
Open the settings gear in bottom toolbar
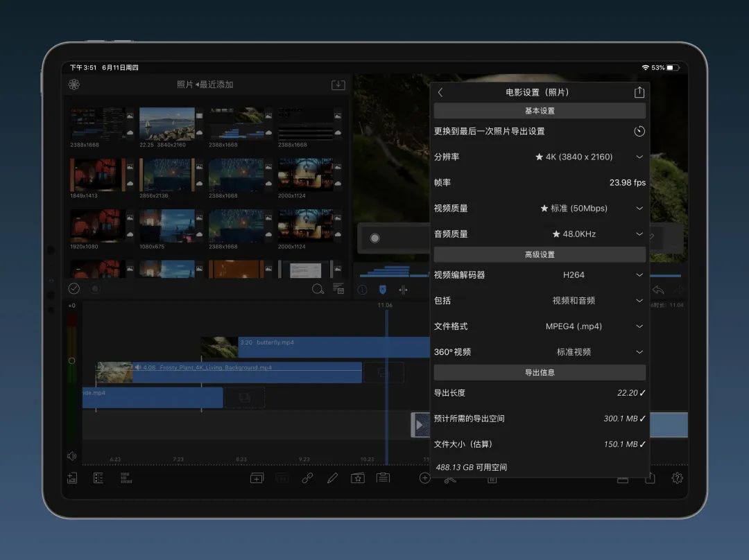(x=677, y=478)
